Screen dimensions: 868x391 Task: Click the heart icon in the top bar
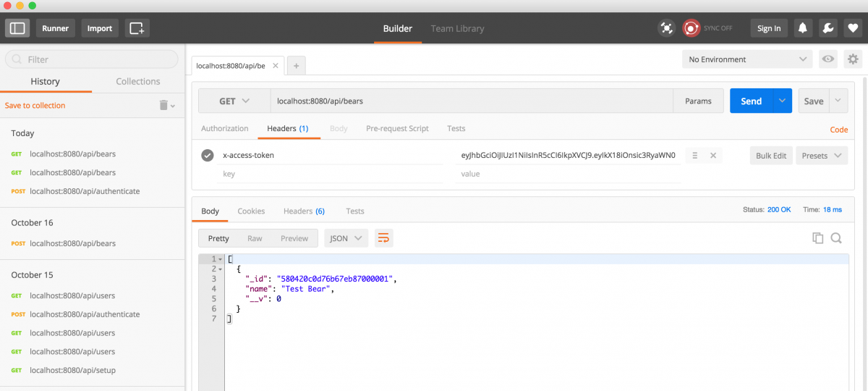(x=853, y=28)
